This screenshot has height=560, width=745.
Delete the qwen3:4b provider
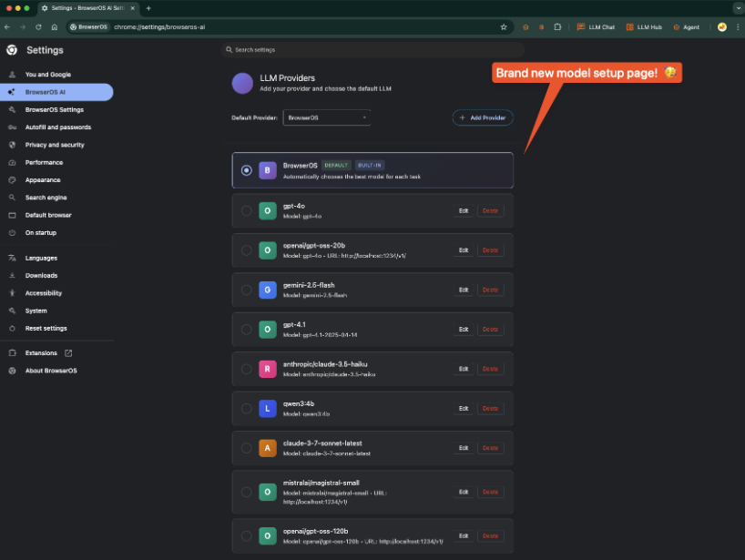tap(490, 409)
